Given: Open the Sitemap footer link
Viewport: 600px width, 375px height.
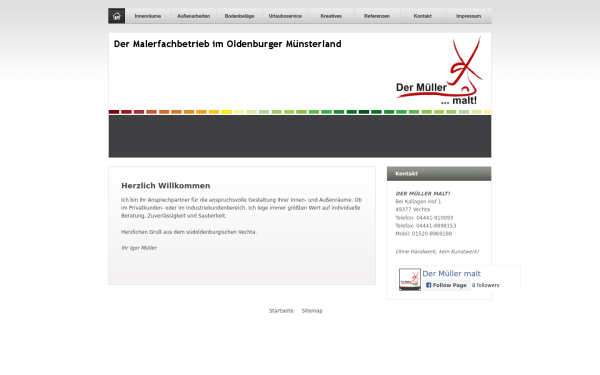Looking at the screenshot, I should 312,311.
